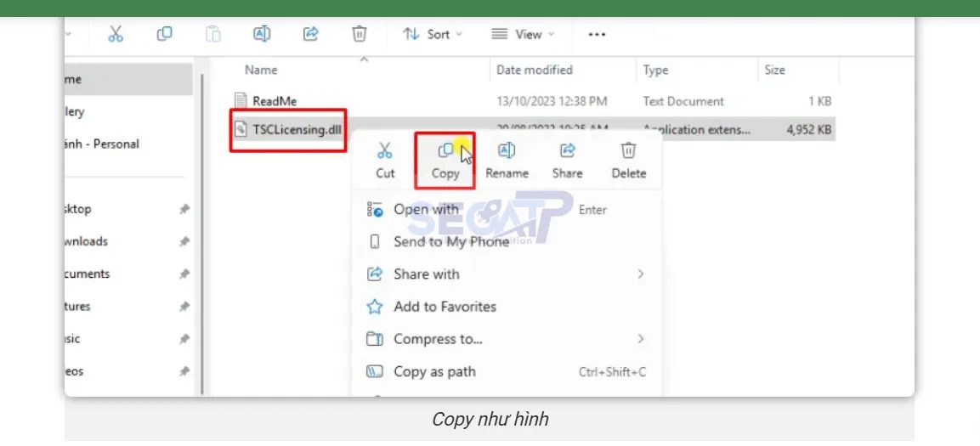The width and height of the screenshot is (980, 446).
Task: Open the Sort dropdown
Action: click(433, 34)
